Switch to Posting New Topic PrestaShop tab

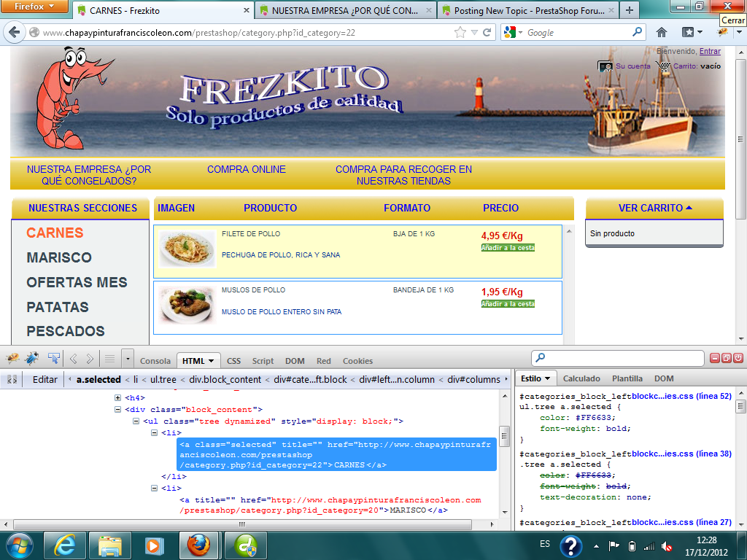[x=530, y=10]
